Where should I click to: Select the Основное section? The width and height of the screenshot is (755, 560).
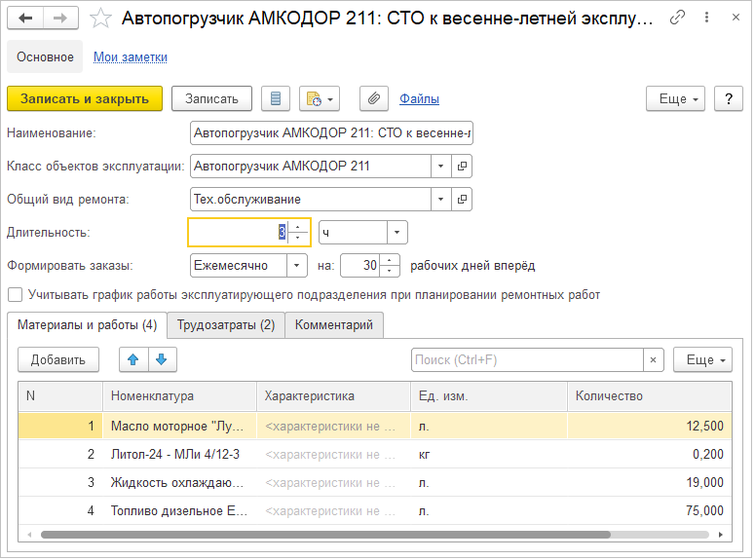(45, 56)
